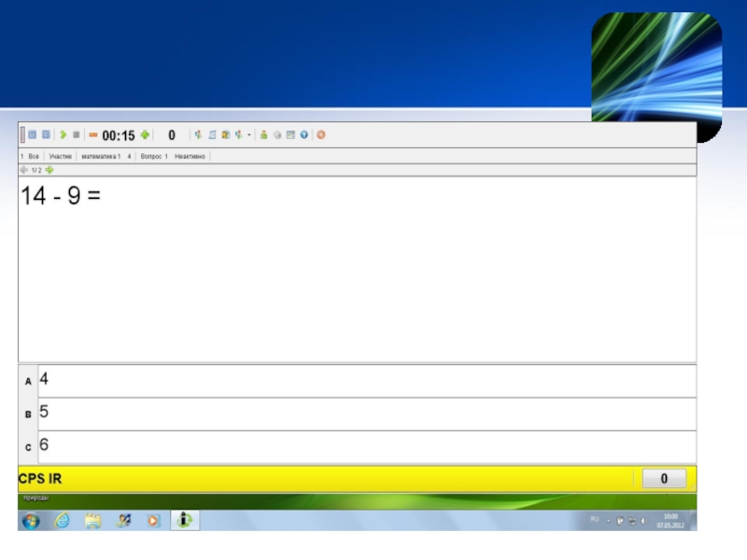The width and height of the screenshot is (747, 560).
Task: Click the green student figure toolbar icon
Action: (263, 135)
